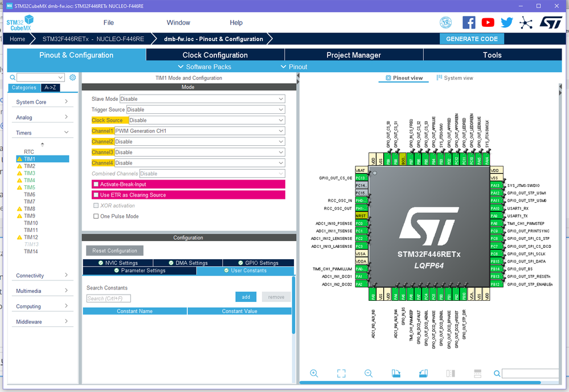This screenshot has width=569, height=392.
Task: Click the GENERATE CODE button
Action: coord(472,39)
